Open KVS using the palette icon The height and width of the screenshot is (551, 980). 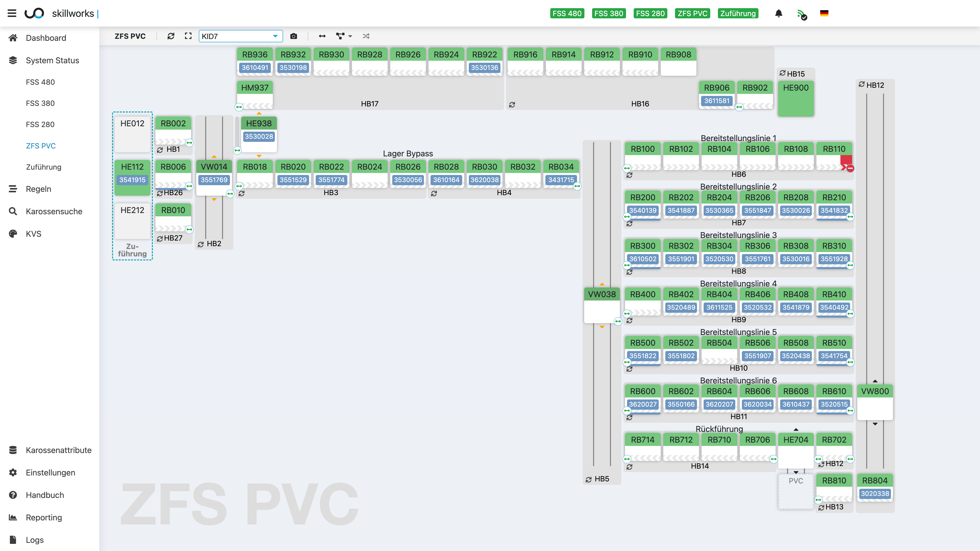[x=13, y=234]
